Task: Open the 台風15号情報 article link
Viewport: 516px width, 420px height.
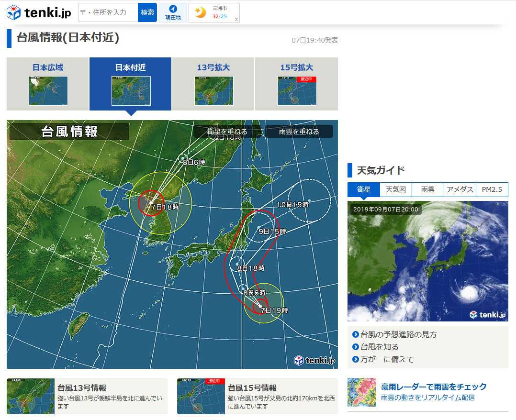Action: point(252,388)
